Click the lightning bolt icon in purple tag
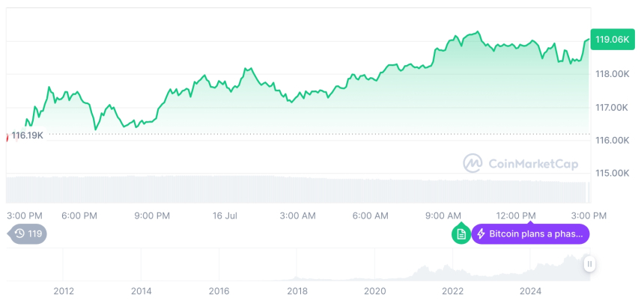This screenshot has width=644, height=300. (x=481, y=234)
